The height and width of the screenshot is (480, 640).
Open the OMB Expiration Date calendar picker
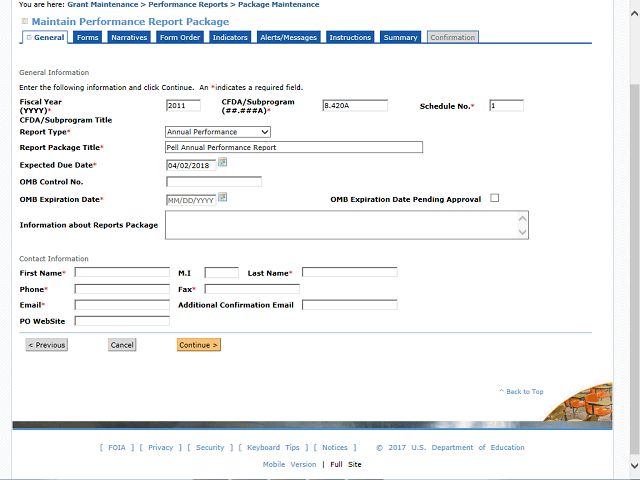[x=222, y=197]
